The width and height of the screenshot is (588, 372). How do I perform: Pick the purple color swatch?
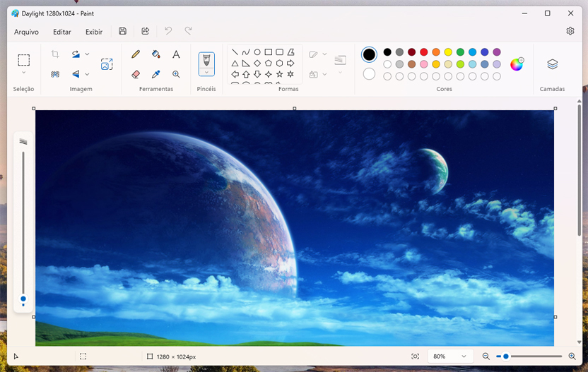[497, 52]
